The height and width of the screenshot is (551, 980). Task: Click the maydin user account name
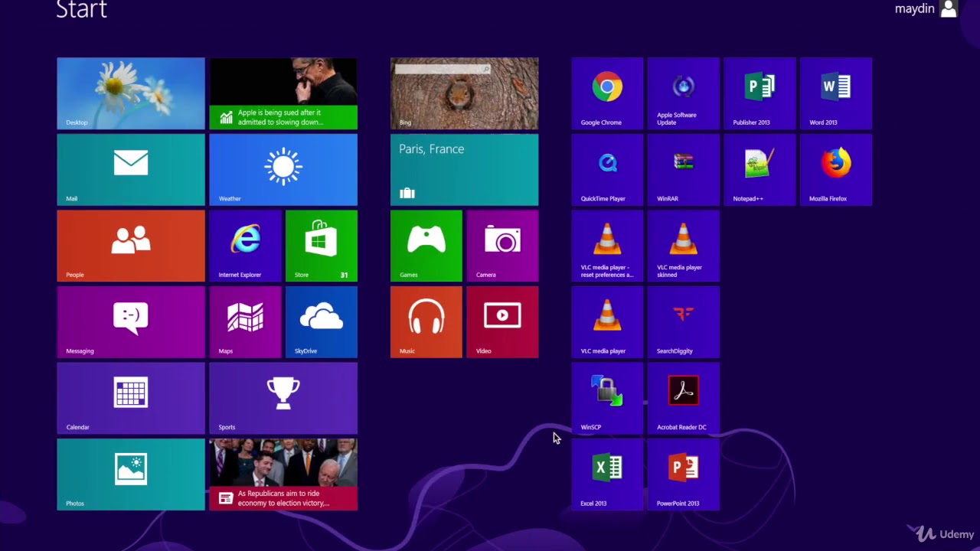pos(915,9)
